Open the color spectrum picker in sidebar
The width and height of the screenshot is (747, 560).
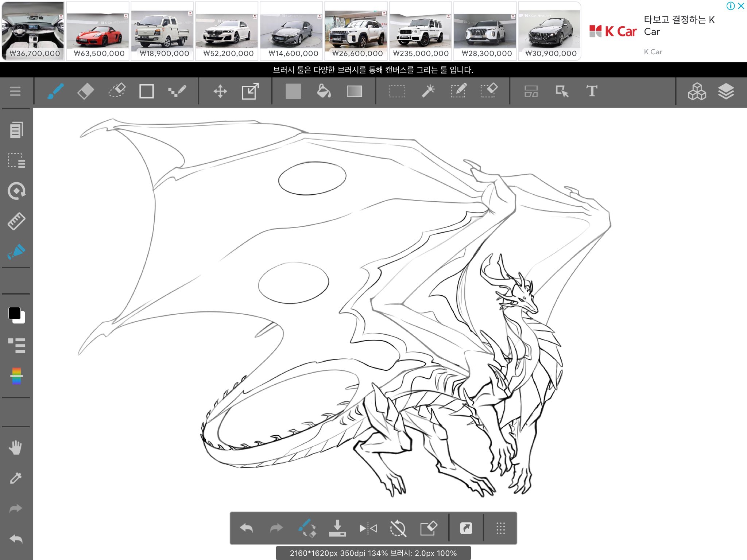click(x=16, y=376)
